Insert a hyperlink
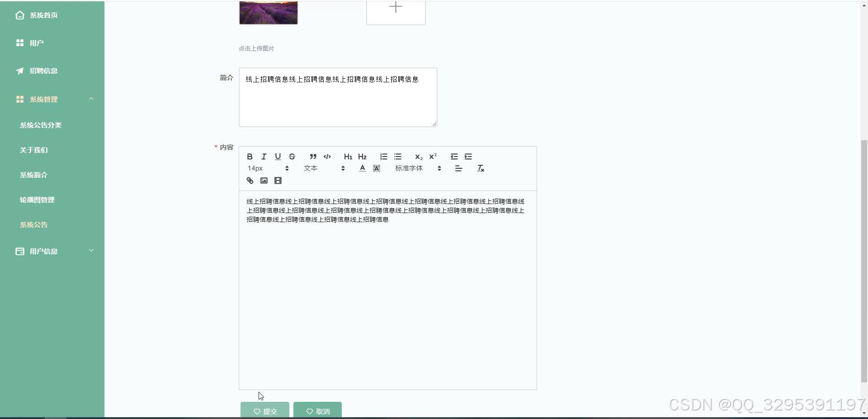 (x=250, y=181)
